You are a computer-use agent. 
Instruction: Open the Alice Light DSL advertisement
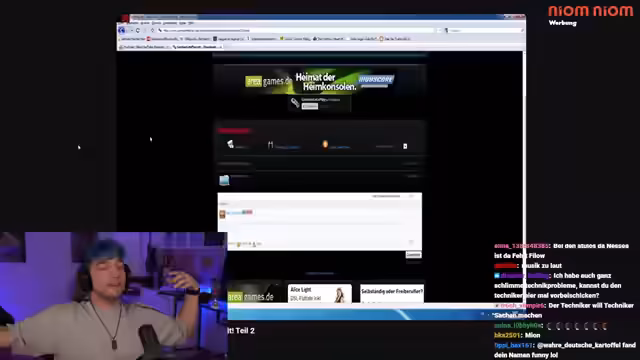(x=320, y=293)
